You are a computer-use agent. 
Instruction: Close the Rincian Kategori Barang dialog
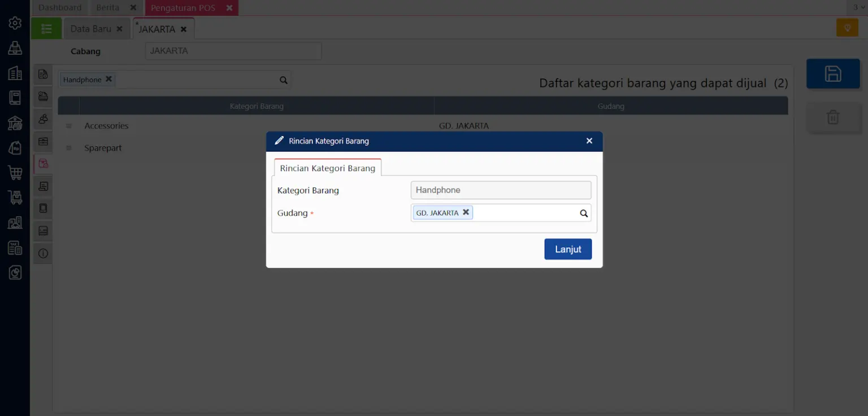(x=589, y=141)
